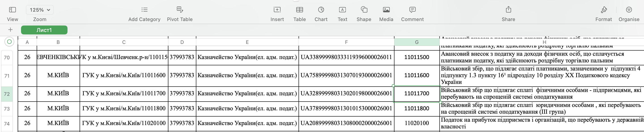The height and width of the screenshot is (132, 644).
Task: Add a new Table from toolbar
Action: (x=299, y=10)
